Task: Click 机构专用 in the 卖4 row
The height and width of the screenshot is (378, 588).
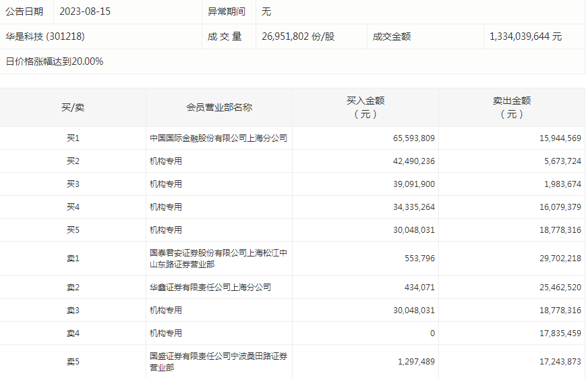Action: pyautogui.click(x=166, y=333)
